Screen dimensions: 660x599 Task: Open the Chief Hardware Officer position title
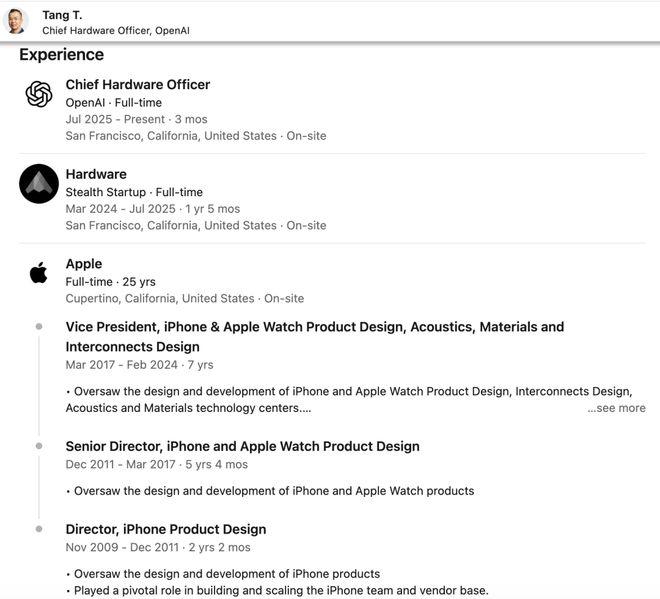pos(138,85)
